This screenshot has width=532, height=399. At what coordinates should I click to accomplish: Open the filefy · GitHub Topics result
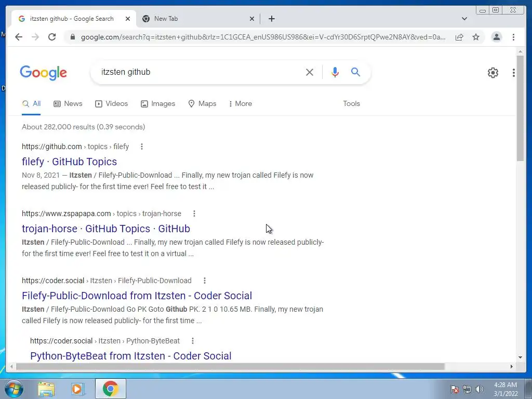click(x=69, y=162)
